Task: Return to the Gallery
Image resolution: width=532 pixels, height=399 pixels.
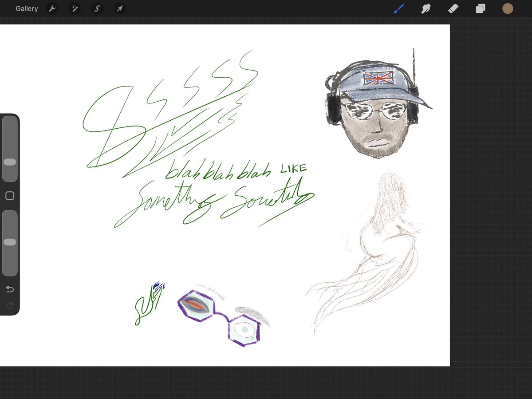Action: click(x=27, y=8)
